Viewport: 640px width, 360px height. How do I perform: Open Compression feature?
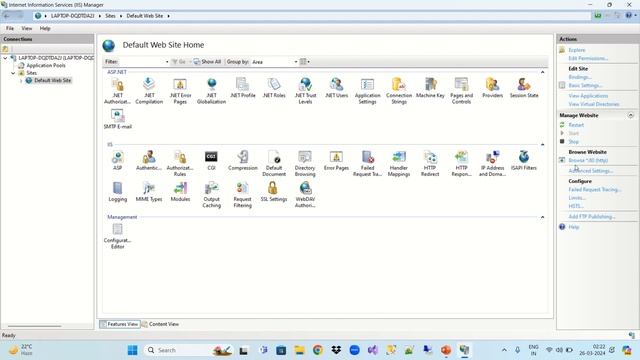(242, 160)
